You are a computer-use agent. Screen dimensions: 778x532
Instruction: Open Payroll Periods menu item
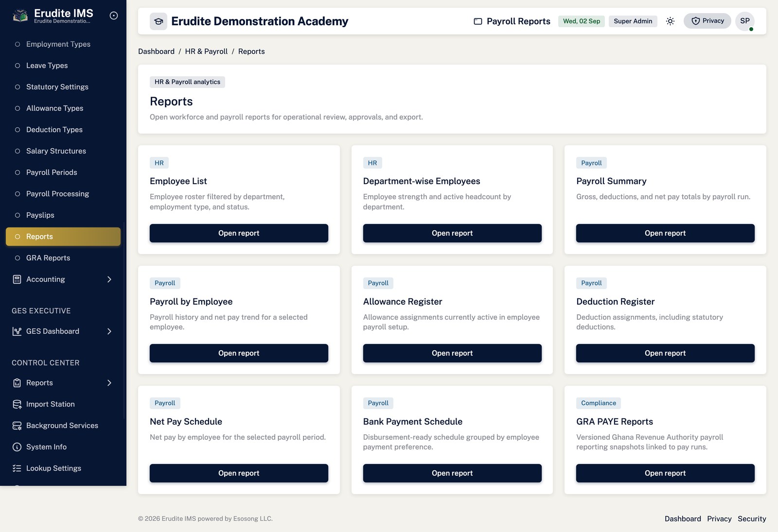coord(63,172)
